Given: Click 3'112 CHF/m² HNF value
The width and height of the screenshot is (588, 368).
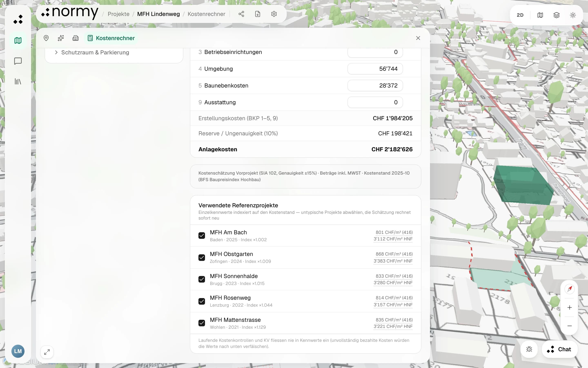Looking at the screenshot, I should tap(393, 239).
